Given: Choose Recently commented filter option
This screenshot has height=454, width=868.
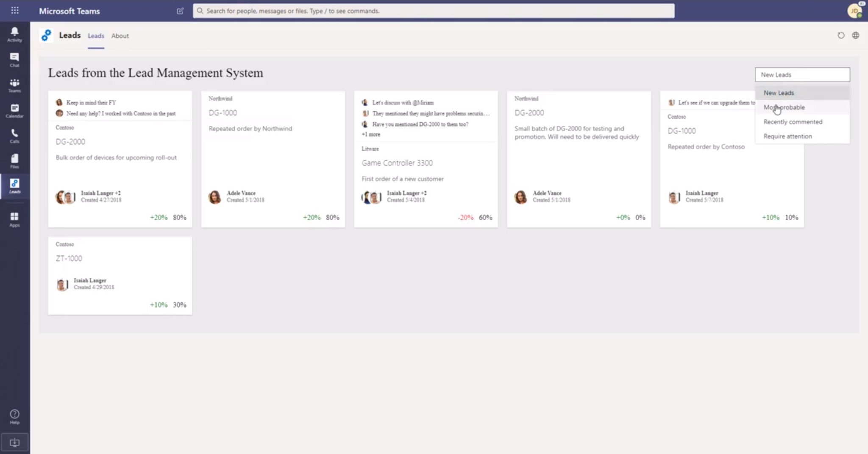Looking at the screenshot, I should [x=793, y=122].
